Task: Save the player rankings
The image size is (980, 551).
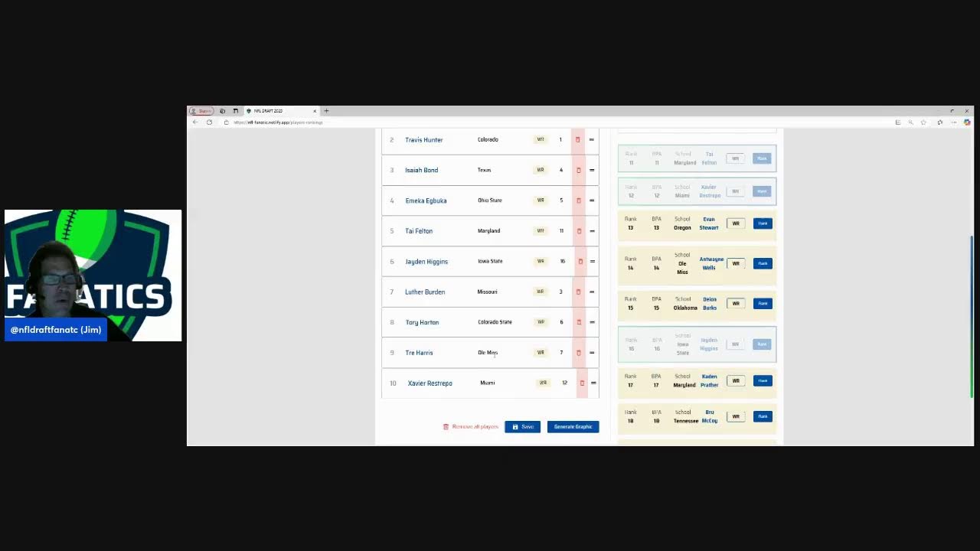Action: tap(522, 427)
